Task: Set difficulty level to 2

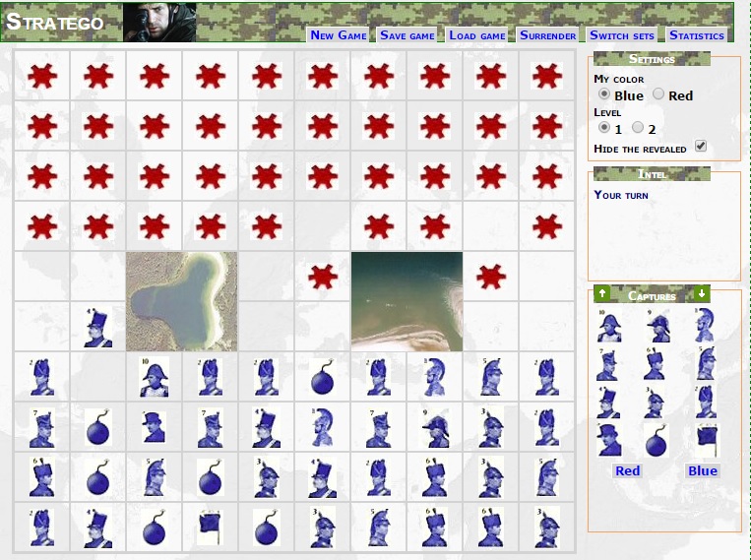Action: pos(638,128)
